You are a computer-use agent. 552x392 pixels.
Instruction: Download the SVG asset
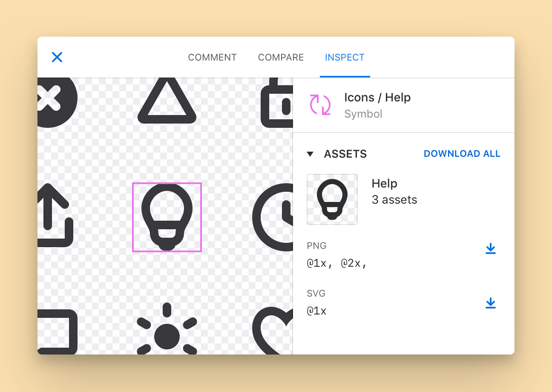[490, 303]
